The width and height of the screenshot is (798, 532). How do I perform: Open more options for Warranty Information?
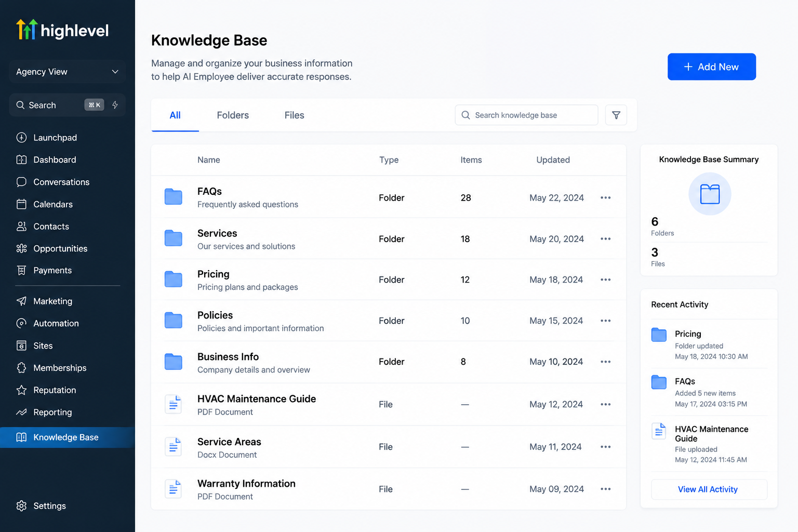(x=606, y=489)
